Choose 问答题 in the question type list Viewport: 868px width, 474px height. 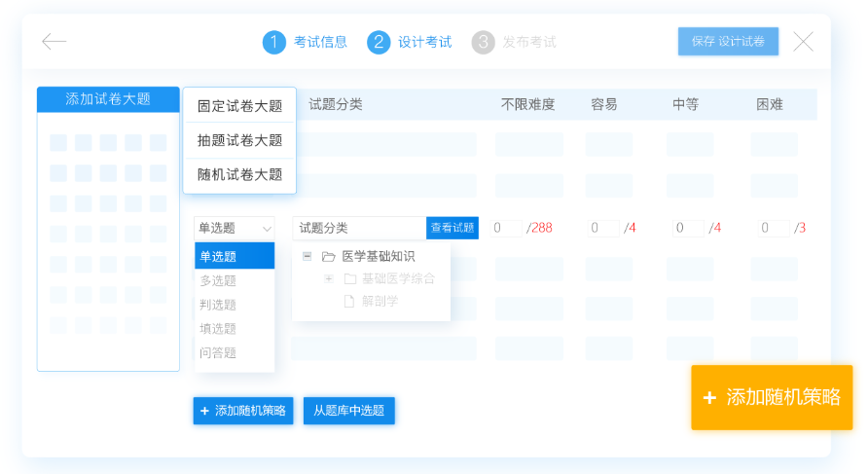coord(219,352)
